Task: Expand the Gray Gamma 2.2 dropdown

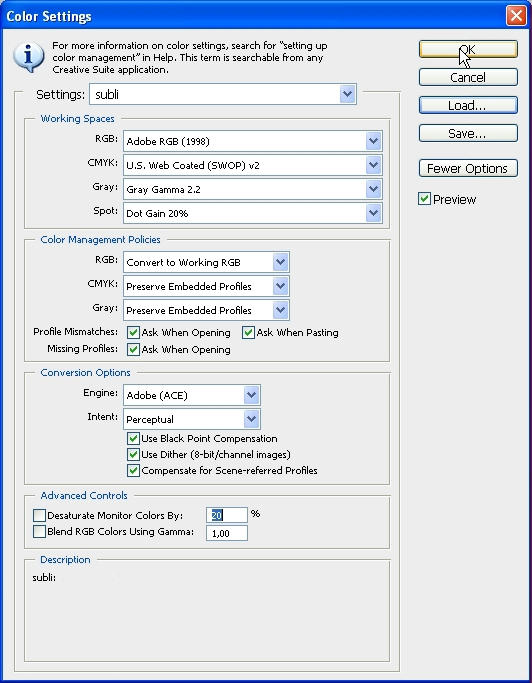Action: point(253,189)
